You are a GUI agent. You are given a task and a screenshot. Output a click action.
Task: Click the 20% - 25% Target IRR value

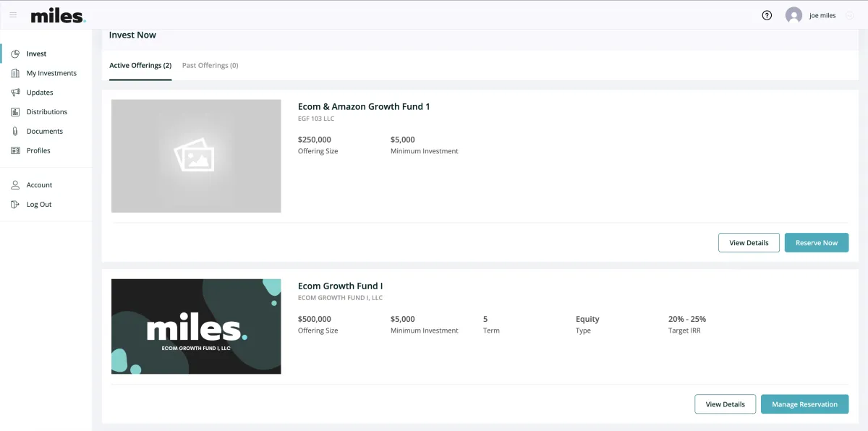point(687,320)
